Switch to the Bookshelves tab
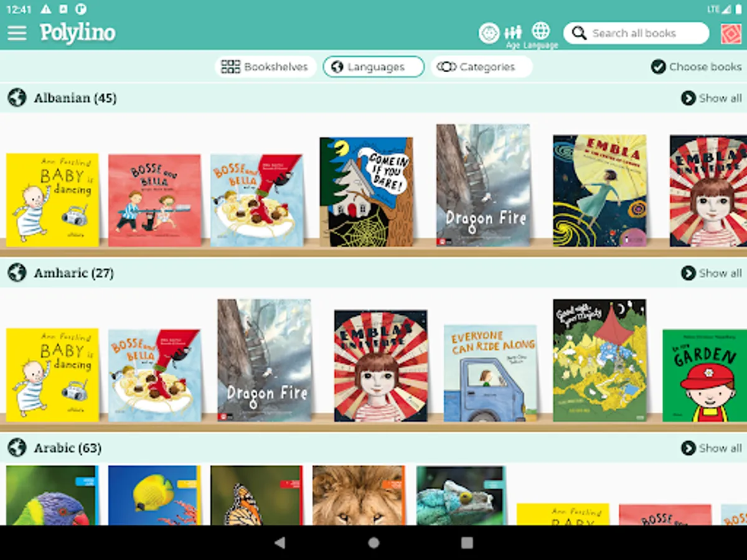 click(266, 67)
